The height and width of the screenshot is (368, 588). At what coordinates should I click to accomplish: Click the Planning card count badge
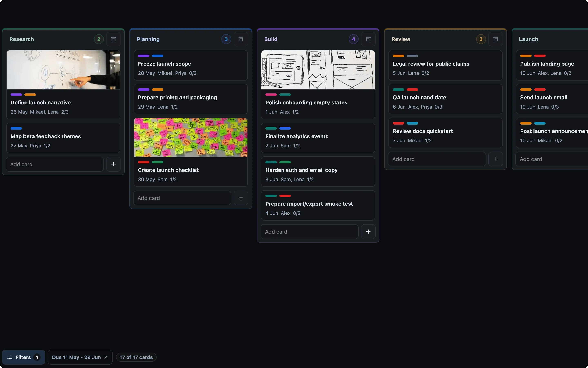pos(226,39)
